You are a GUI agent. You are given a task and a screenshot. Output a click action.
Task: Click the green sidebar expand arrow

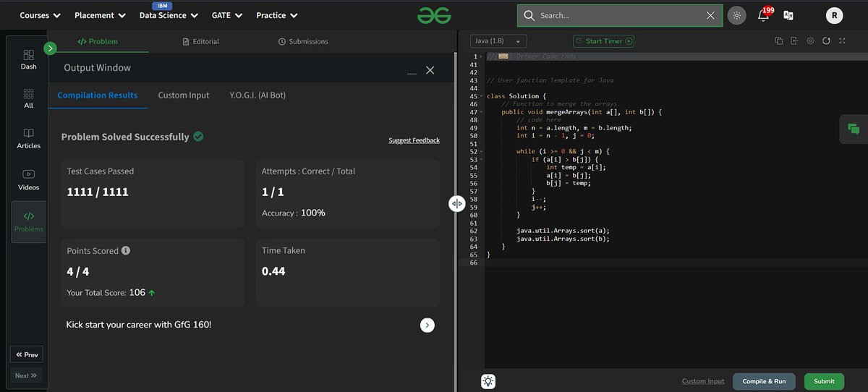(x=50, y=48)
